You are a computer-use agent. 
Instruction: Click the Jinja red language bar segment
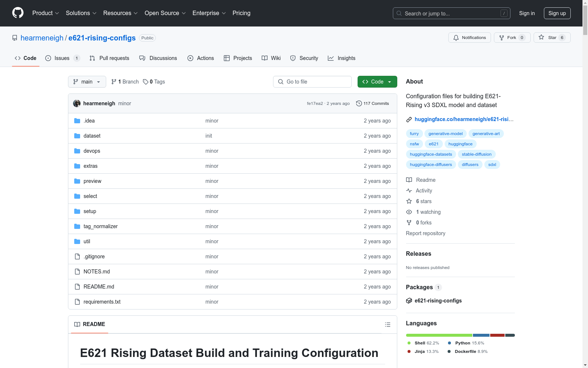497,335
